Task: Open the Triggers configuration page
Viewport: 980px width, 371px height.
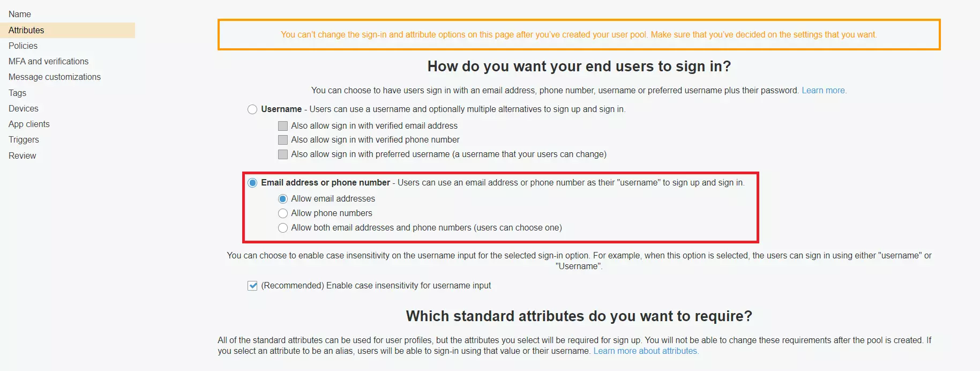Action: pos(23,139)
